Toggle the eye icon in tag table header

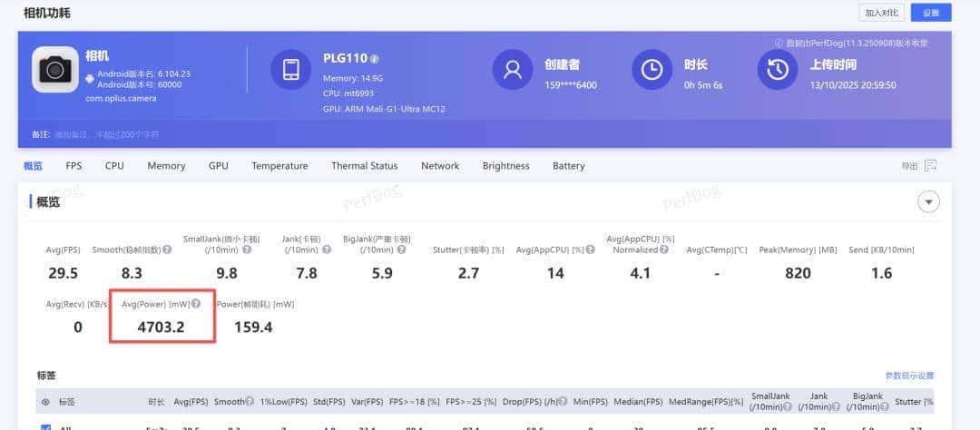[x=45, y=402]
